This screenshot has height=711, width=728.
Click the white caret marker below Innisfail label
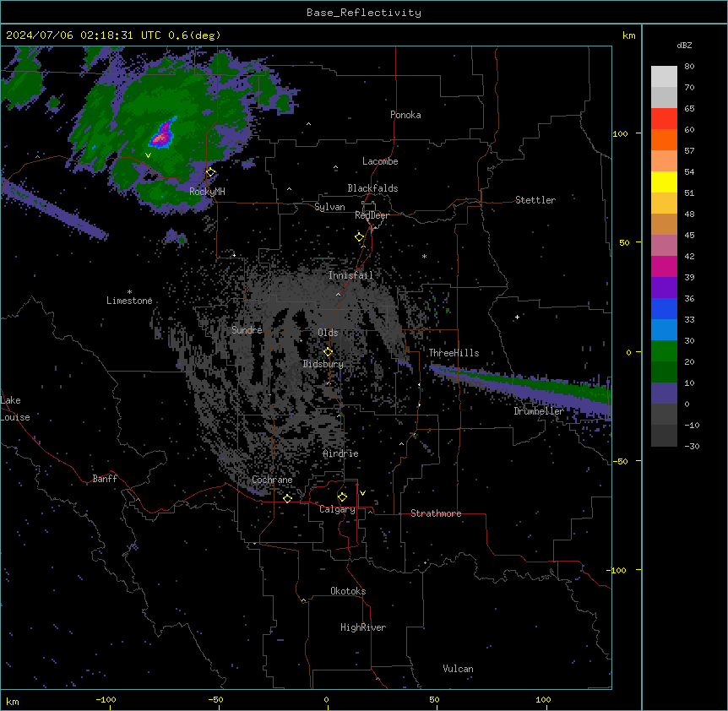[x=338, y=294]
